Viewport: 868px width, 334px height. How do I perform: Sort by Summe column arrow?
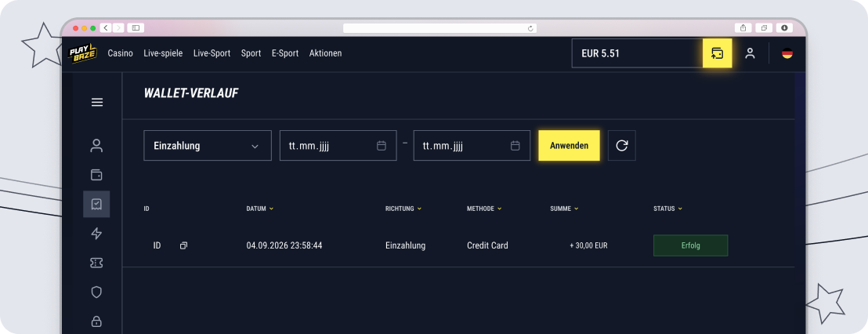[x=576, y=209]
